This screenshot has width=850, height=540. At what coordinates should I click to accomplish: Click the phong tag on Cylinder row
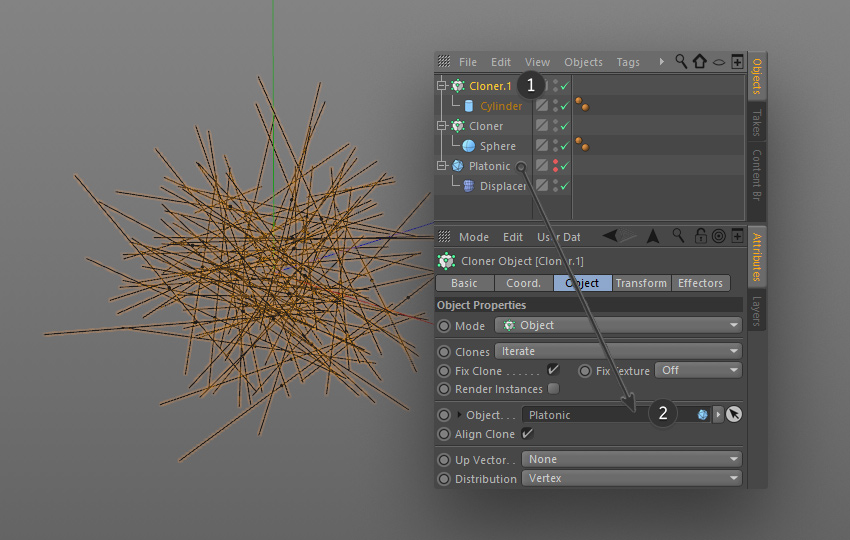coord(582,105)
